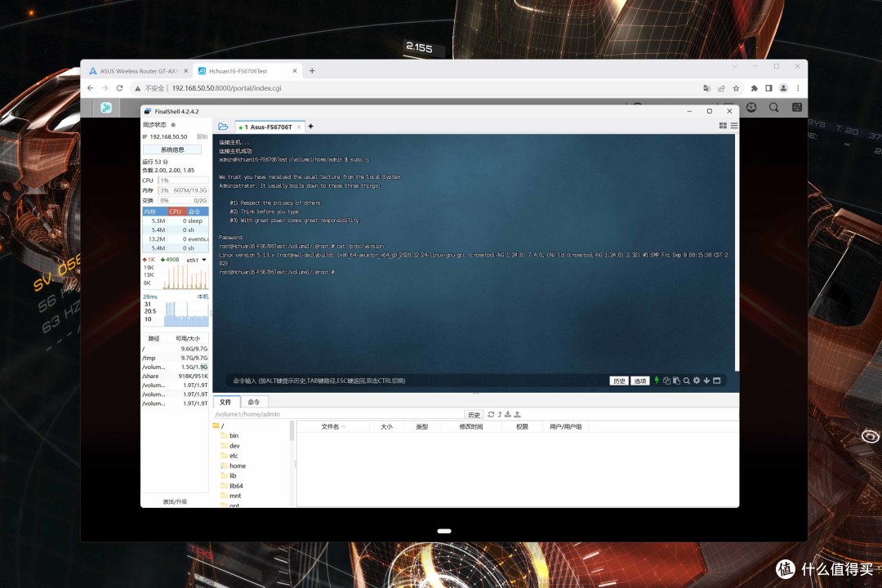This screenshot has width=882, height=588.
Task: Click the paste icon in the command bar
Action: 677,381
